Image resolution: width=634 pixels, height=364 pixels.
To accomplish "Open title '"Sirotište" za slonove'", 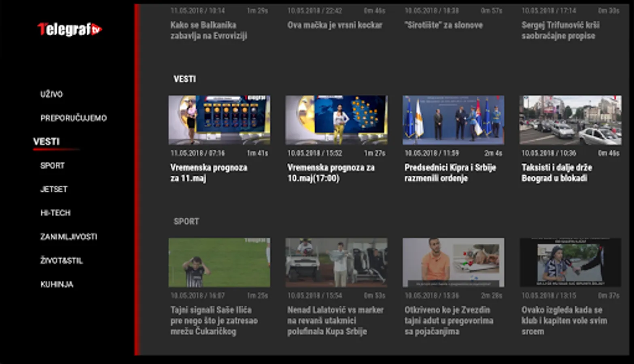I will pyautogui.click(x=443, y=25).
